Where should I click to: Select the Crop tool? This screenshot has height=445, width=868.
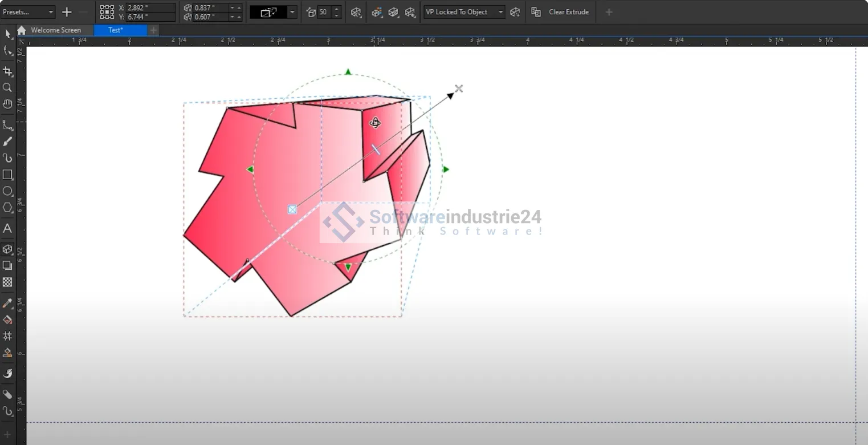tap(7, 71)
